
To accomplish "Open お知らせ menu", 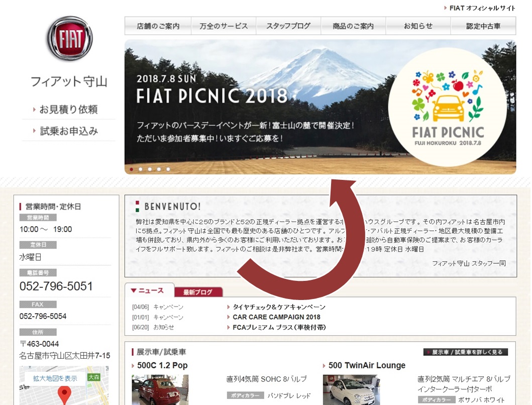I will [x=418, y=26].
